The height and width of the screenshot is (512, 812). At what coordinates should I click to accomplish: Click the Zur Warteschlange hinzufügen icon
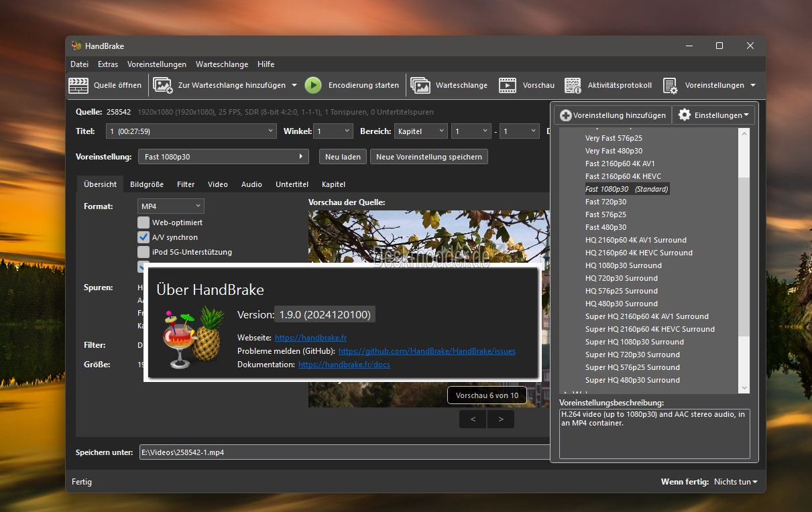click(163, 85)
